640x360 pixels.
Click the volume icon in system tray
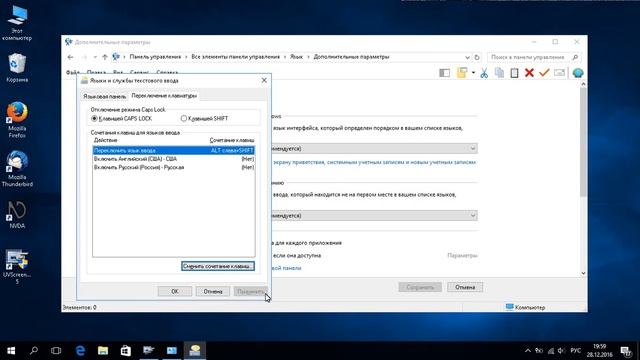tap(562, 351)
